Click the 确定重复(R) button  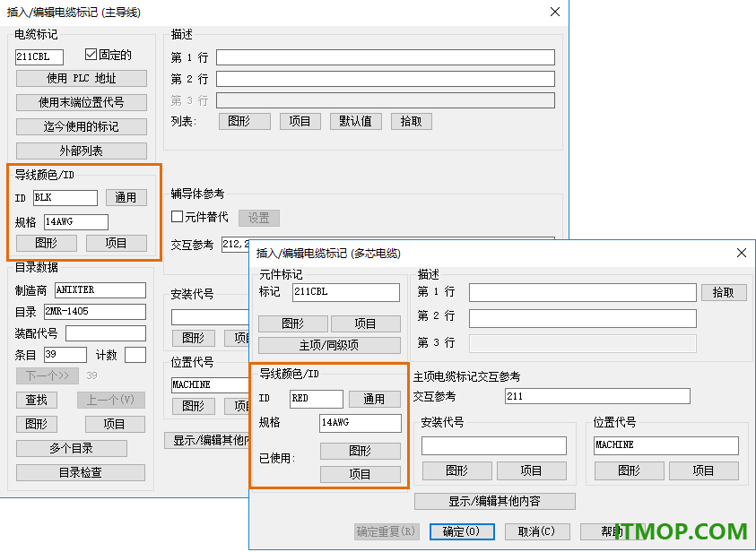(x=387, y=531)
